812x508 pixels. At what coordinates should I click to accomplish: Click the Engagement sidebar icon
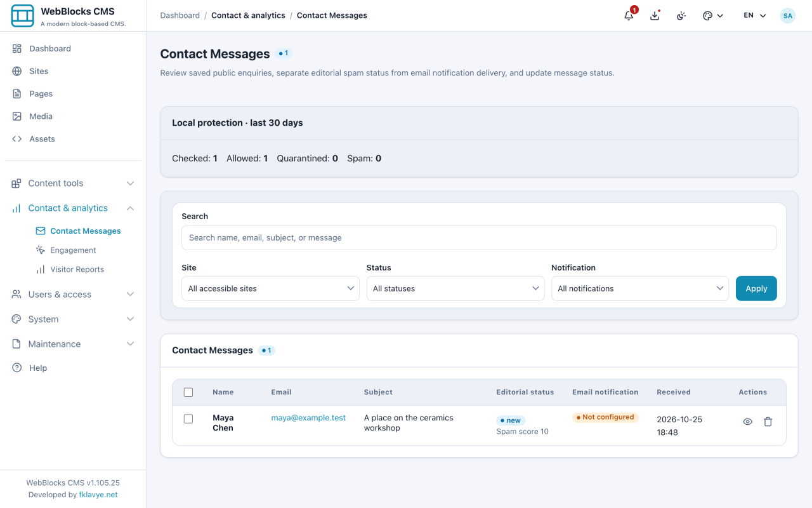(x=41, y=250)
